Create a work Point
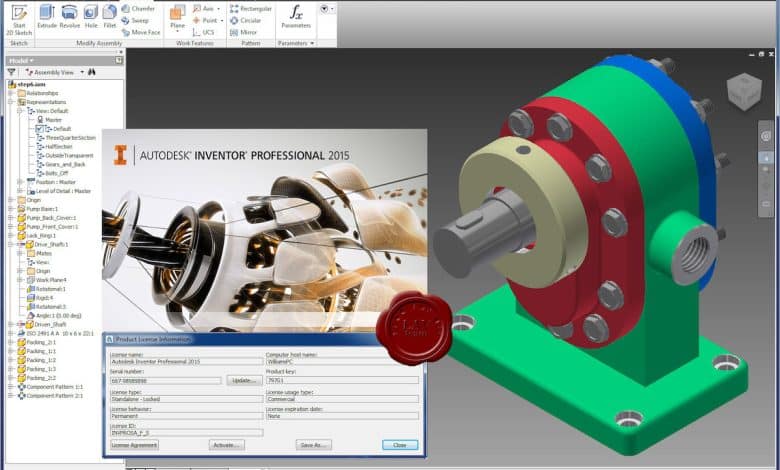 tap(204, 20)
